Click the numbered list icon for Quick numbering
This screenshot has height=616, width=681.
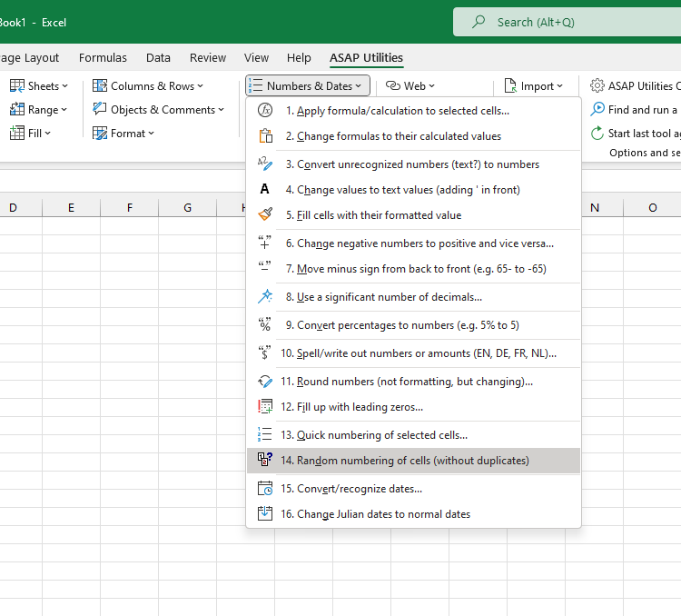[264, 434]
